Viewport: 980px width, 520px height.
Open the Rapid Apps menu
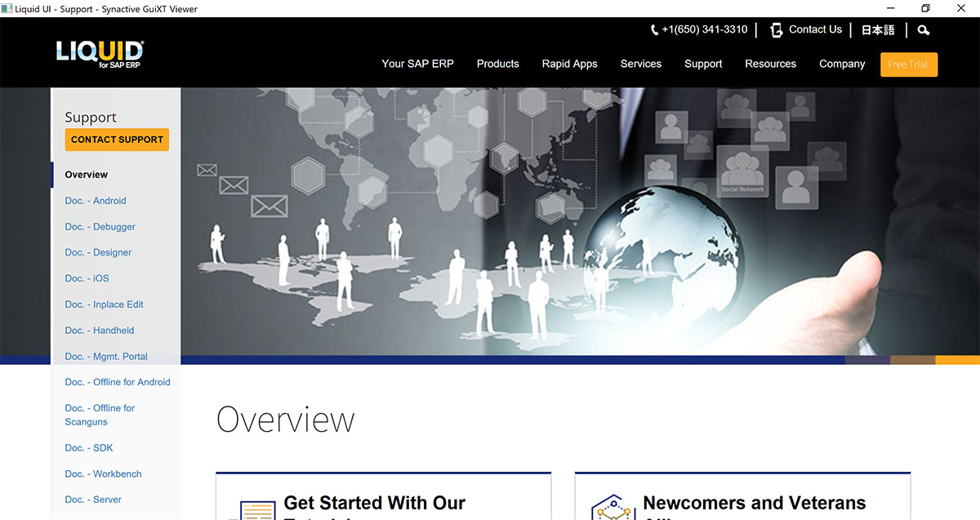570,64
